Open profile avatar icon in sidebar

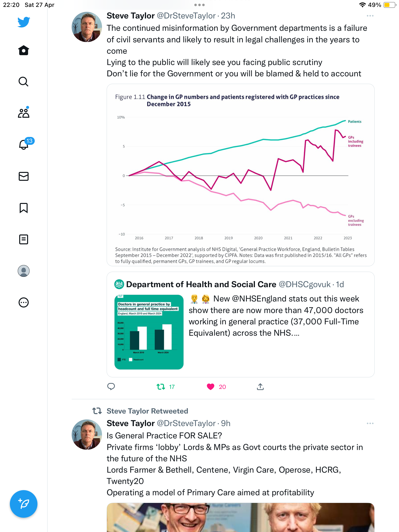(24, 271)
